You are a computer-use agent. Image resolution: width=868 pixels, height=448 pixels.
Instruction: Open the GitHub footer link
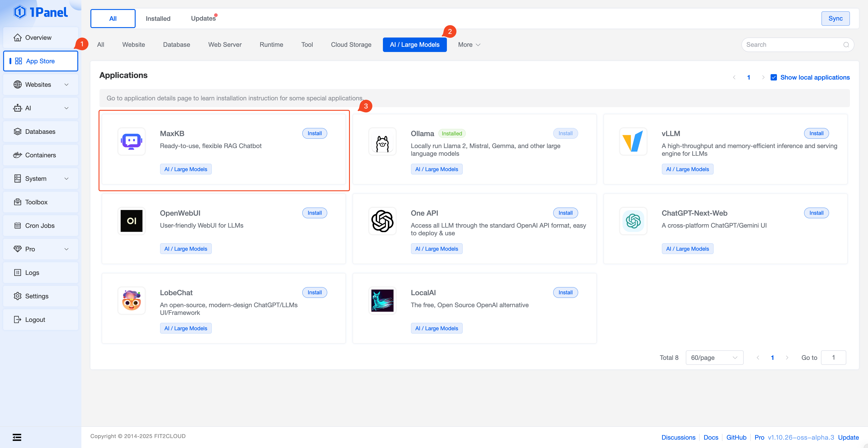point(736,437)
